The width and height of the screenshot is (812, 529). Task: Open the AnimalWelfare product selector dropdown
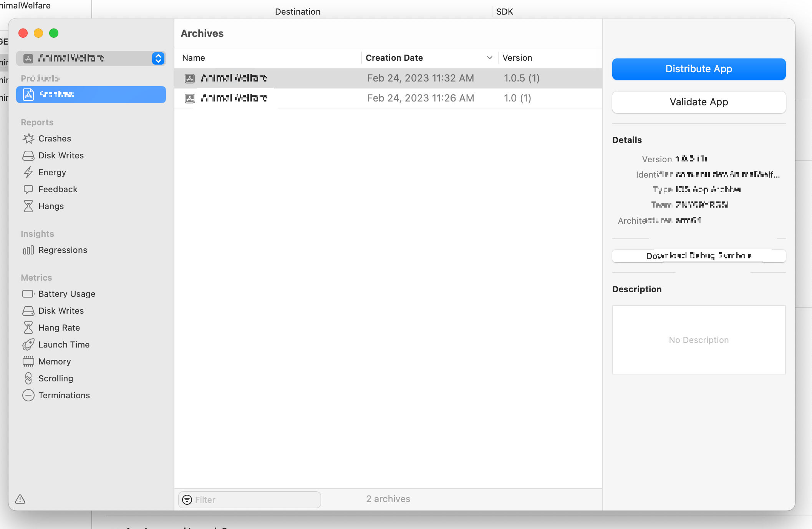click(x=158, y=58)
